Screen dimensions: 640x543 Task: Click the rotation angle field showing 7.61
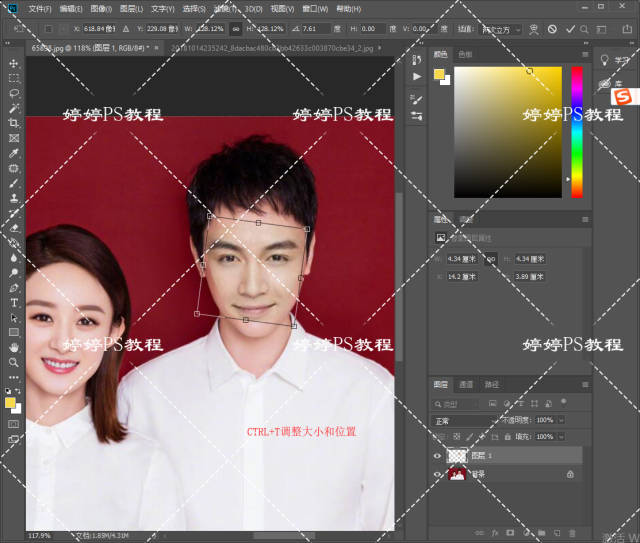coord(316,29)
